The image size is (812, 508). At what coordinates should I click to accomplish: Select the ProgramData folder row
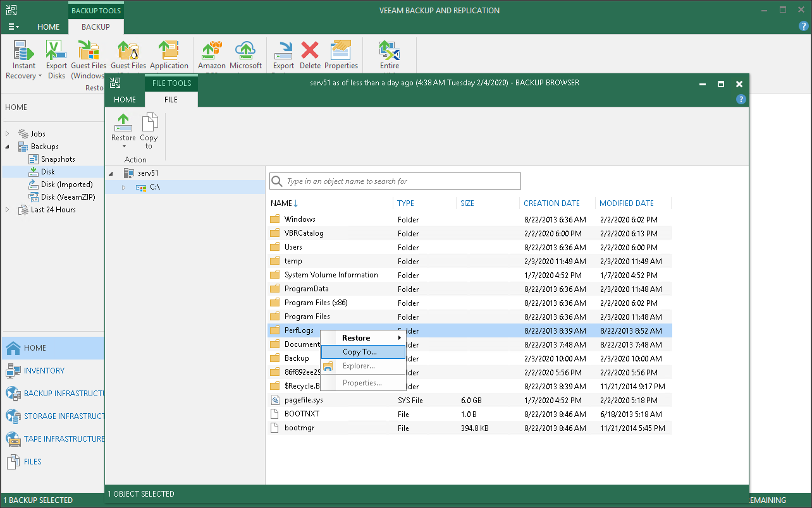470,289
